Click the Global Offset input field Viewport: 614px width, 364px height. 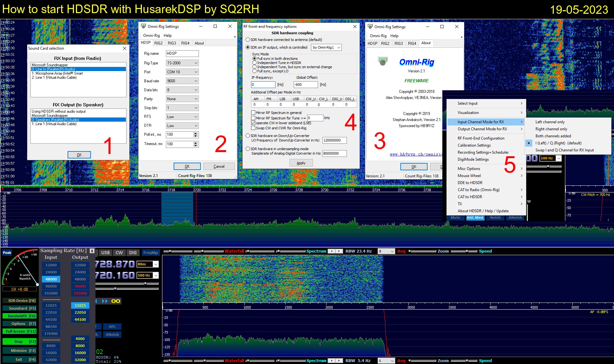point(305,85)
